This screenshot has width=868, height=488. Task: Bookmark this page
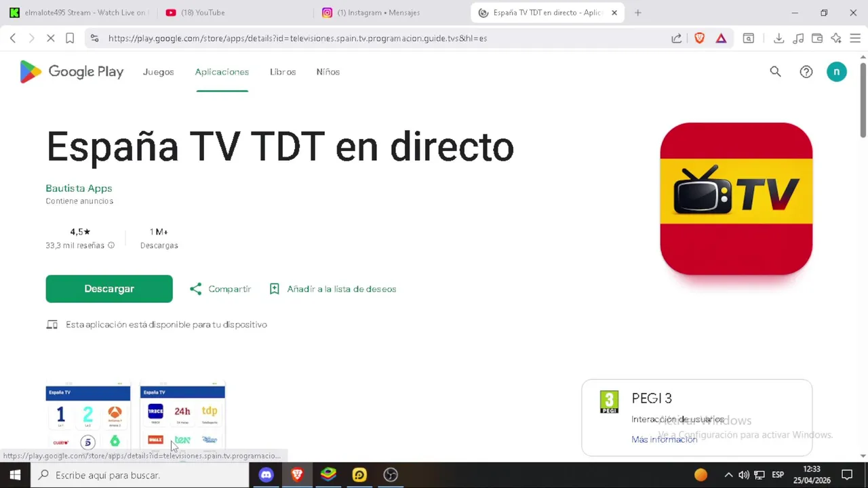70,39
